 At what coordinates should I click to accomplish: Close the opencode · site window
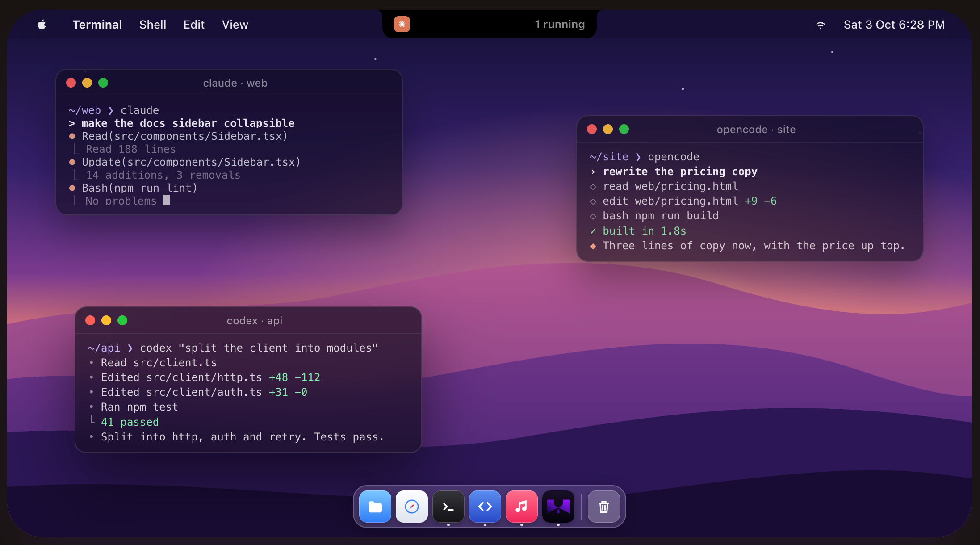592,129
